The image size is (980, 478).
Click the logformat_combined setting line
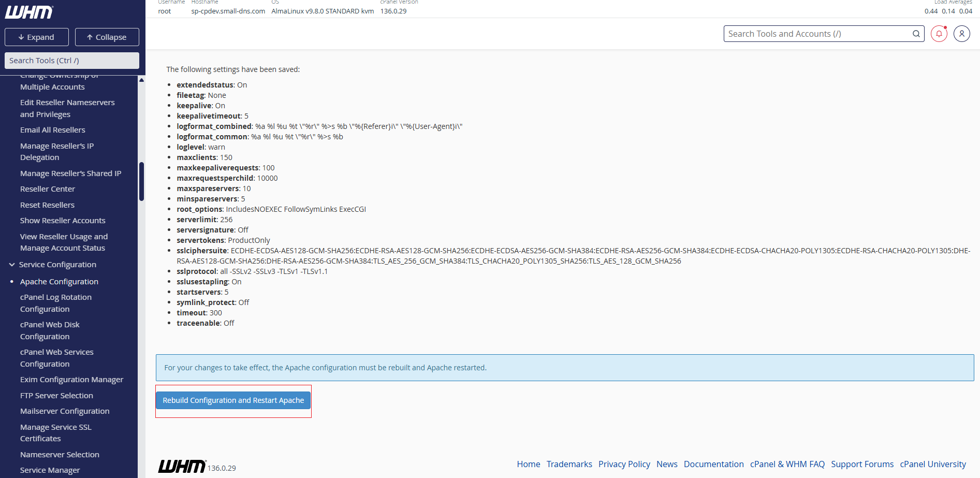click(x=319, y=126)
